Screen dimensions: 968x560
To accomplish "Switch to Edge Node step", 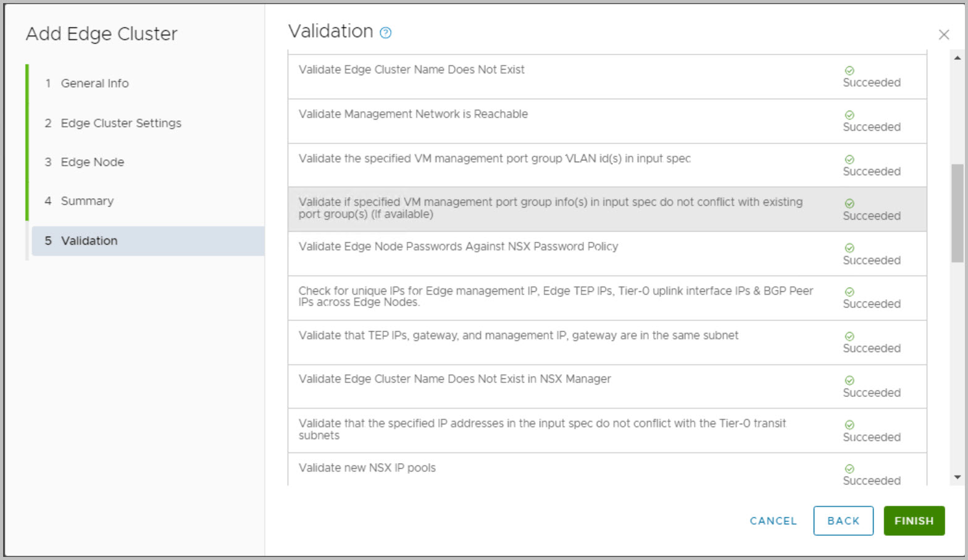I will [92, 162].
